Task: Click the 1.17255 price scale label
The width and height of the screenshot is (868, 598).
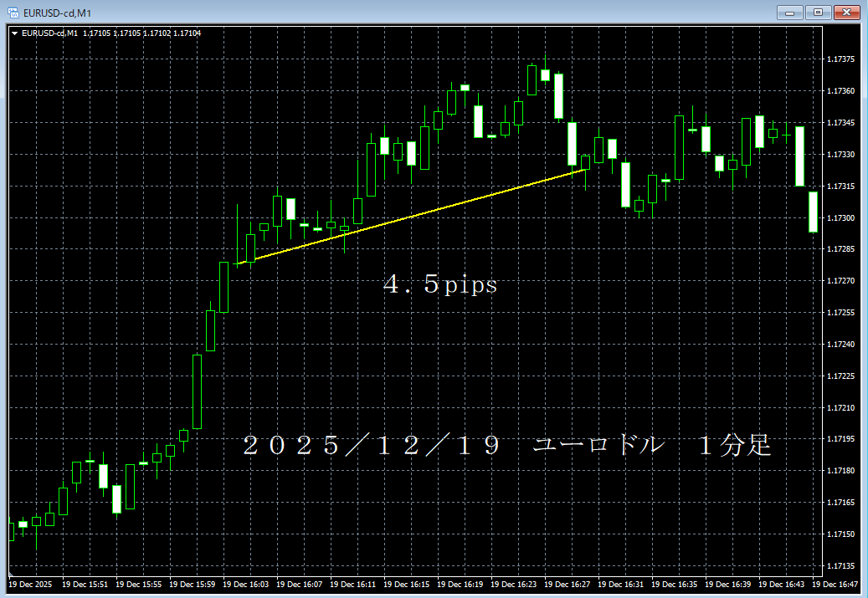Action: point(840,313)
